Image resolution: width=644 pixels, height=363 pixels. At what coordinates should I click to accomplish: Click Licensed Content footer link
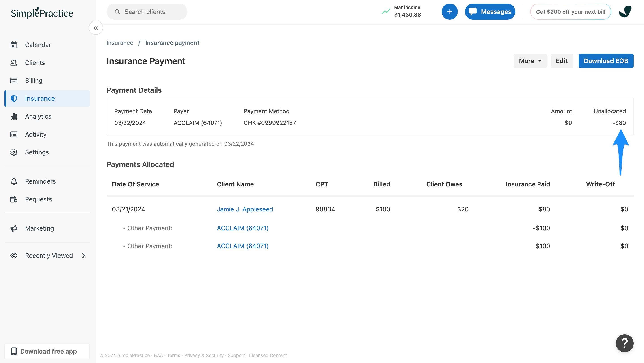pyautogui.click(x=268, y=355)
